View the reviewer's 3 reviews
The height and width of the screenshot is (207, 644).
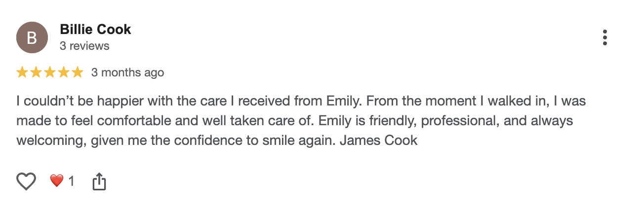pyautogui.click(x=84, y=46)
